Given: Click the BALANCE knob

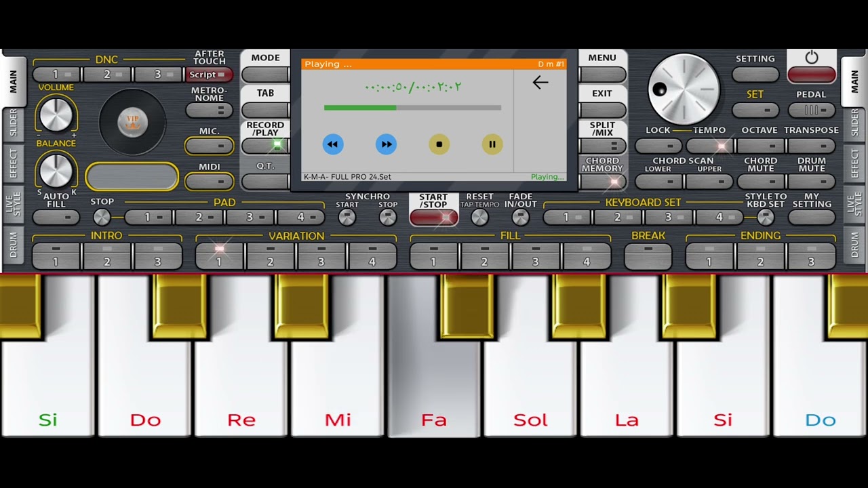Looking at the screenshot, I should click(56, 169).
